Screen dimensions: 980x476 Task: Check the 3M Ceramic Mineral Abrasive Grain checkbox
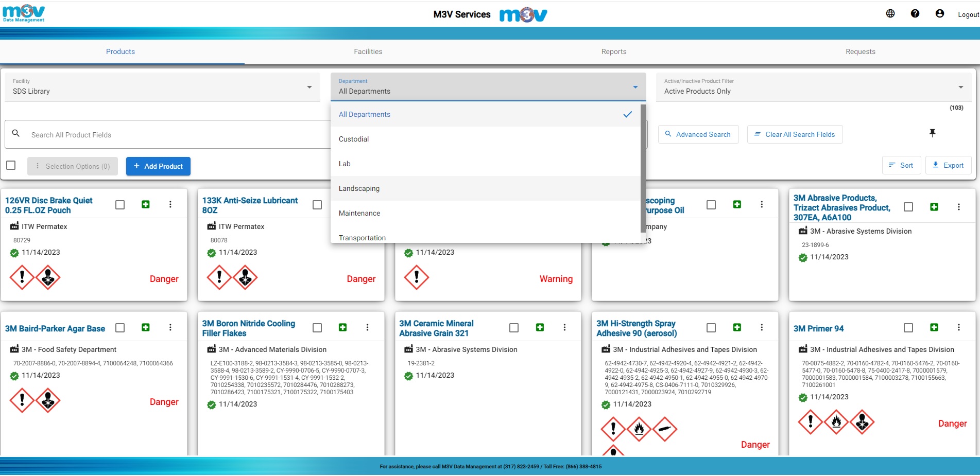click(x=514, y=328)
